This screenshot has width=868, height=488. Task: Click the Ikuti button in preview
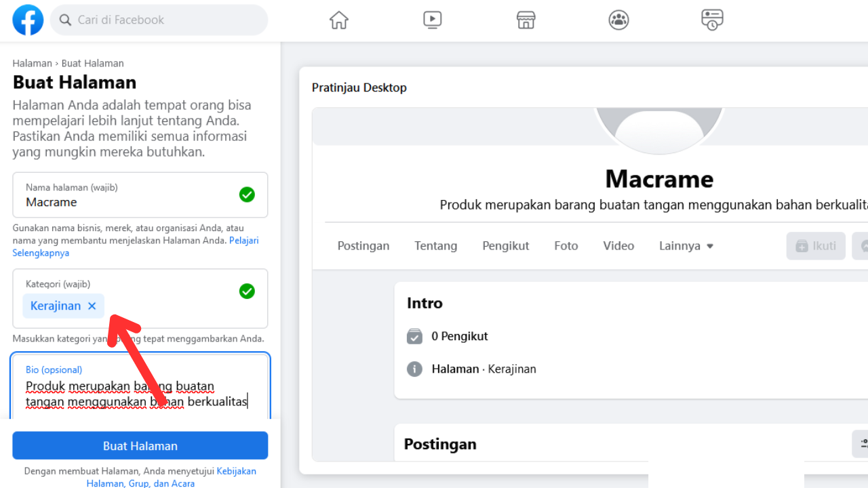816,246
